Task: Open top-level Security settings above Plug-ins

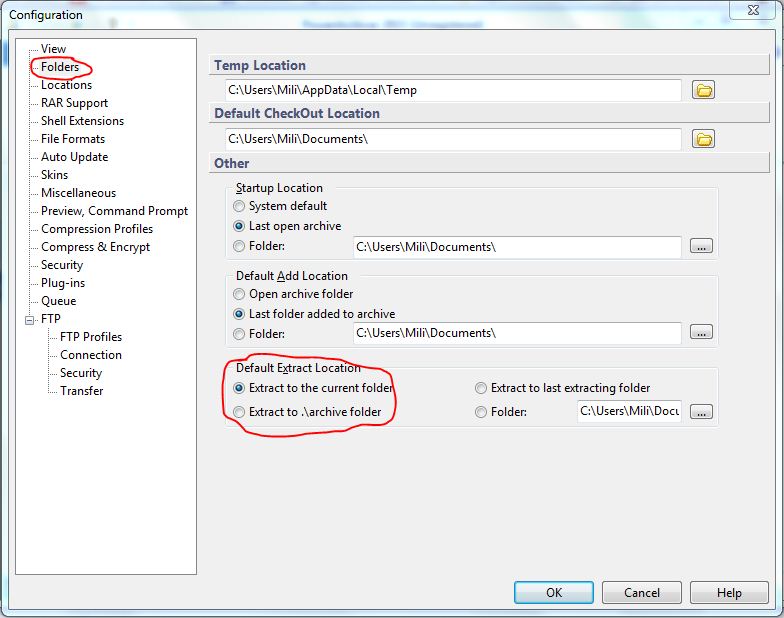Action: [x=62, y=265]
